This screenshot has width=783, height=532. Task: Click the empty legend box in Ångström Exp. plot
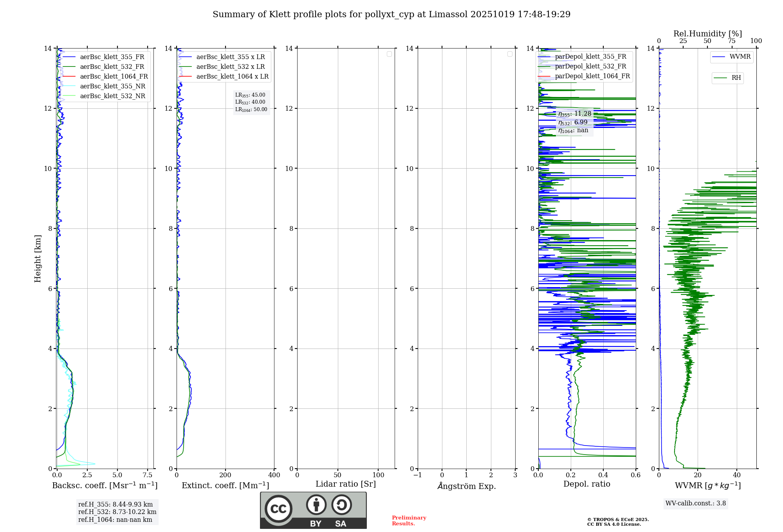pos(510,54)
